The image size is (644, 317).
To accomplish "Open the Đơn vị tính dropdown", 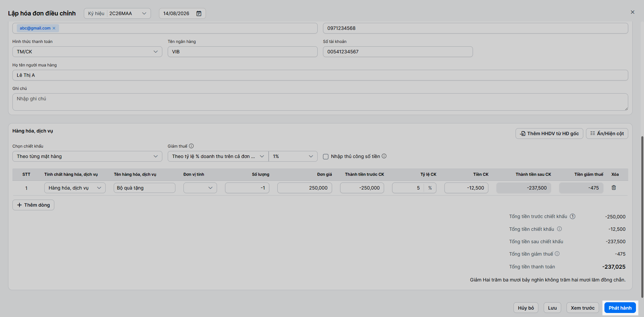I will point(200,188).
